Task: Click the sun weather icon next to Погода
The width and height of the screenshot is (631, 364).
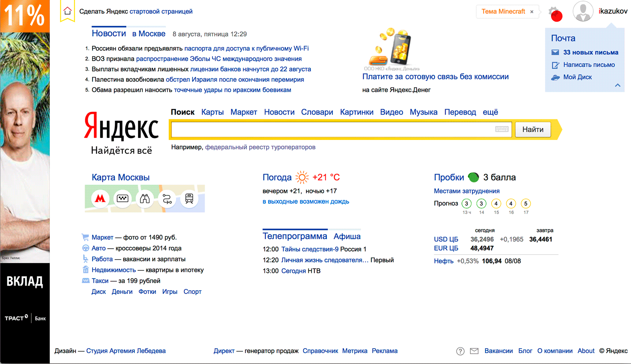Action: tap(302, 177)
